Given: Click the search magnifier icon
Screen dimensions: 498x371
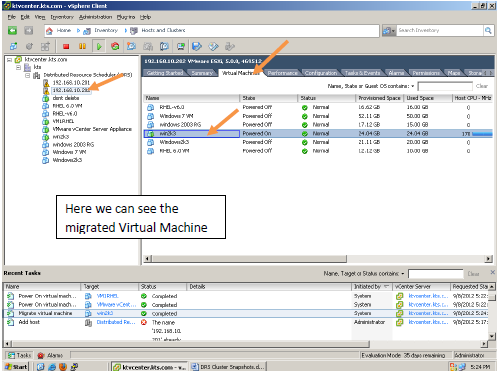Looking at the screenshot, I should coord(488,31).
